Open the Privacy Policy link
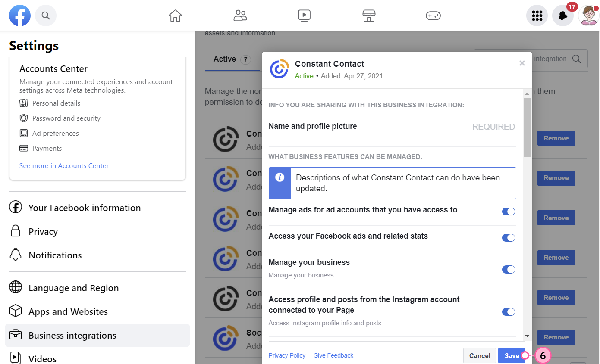 tap(287, 355)
